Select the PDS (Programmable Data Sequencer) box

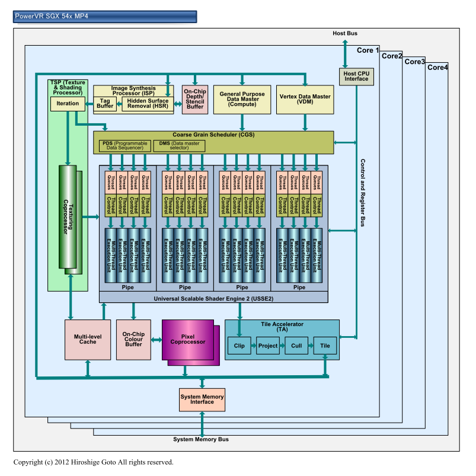pos(124,146)
